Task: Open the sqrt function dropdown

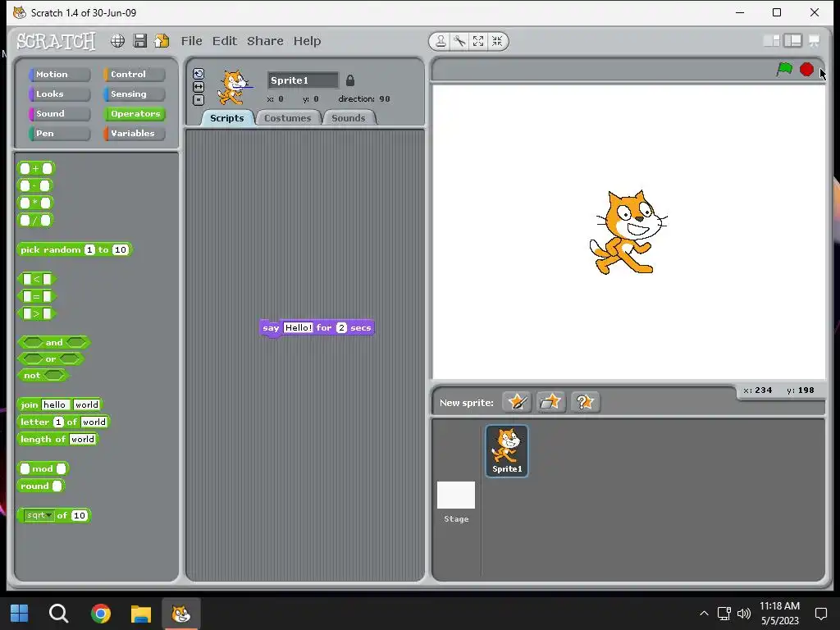Action: tap(39, 515)
